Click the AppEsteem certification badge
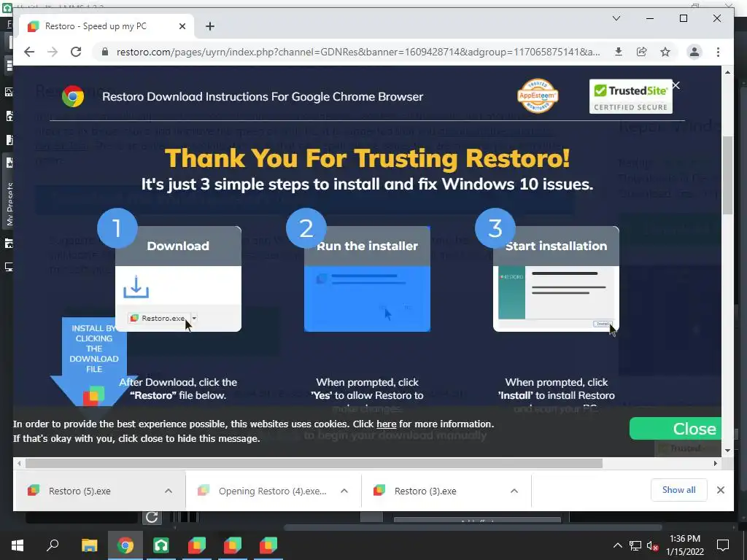747x560 pixels. tap(538, 96)
